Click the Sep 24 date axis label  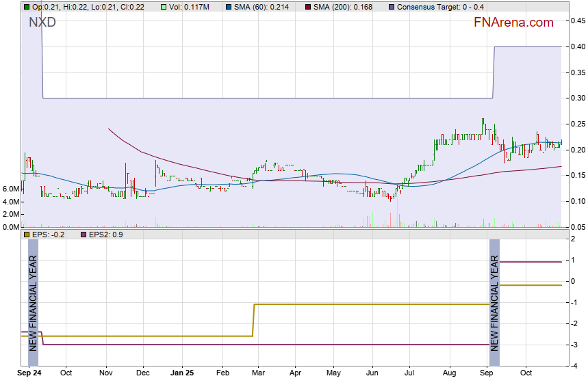pyautogui.click(x=29, y=373)
